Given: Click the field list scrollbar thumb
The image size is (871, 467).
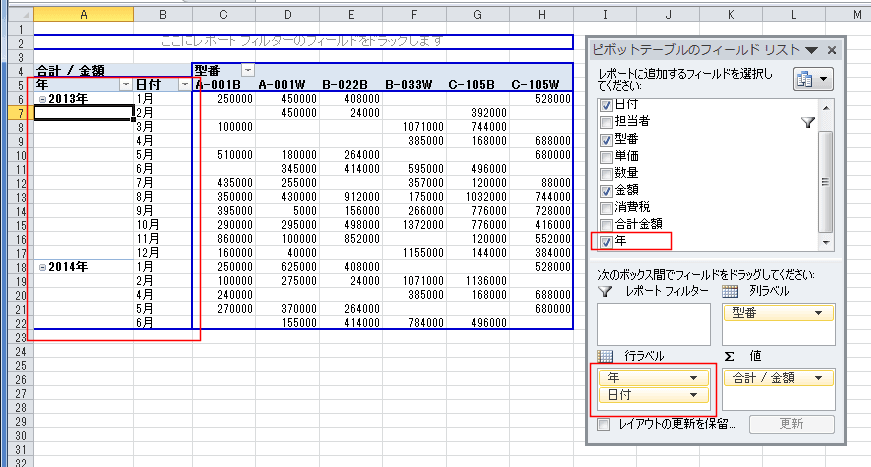Looking at the screenshot, I should click(826, 182).
